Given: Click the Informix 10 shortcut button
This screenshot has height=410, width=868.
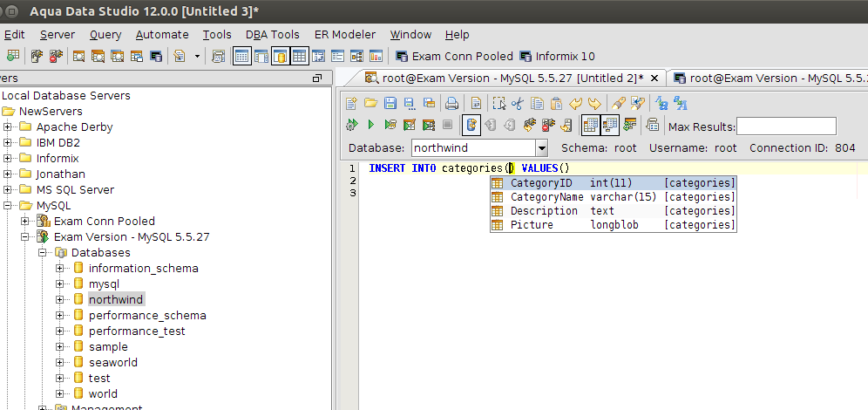Looking at the screenshot, I should tap(556, 56).
